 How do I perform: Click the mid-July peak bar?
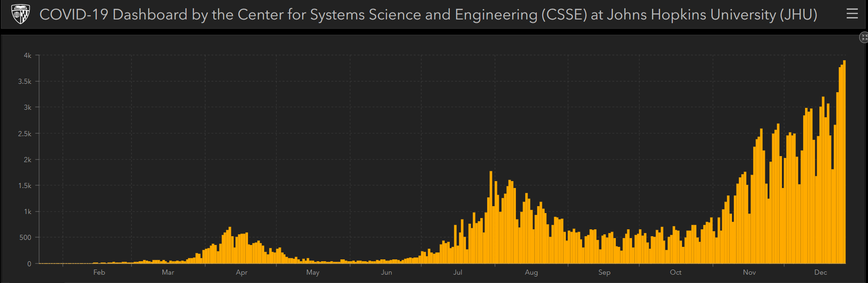pyautogui.click(x=491, y=218)
